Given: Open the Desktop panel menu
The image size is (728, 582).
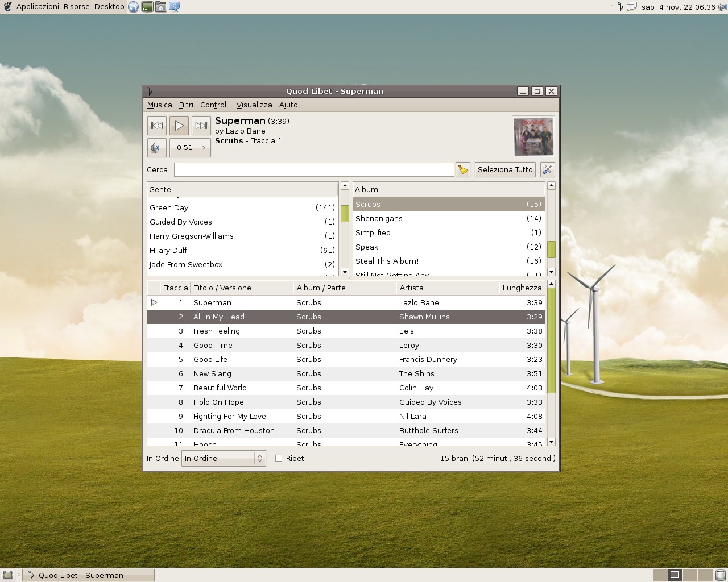Looking at the screenshot, I should pos(109,7).
